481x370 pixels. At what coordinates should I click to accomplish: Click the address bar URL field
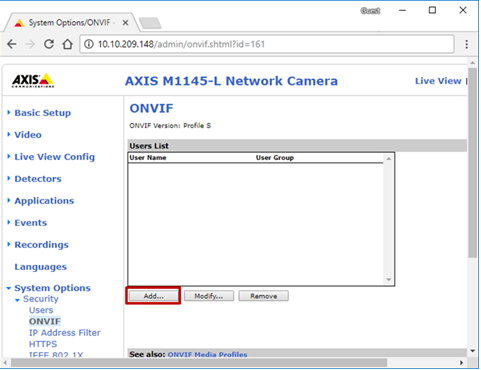click(267, 44)
